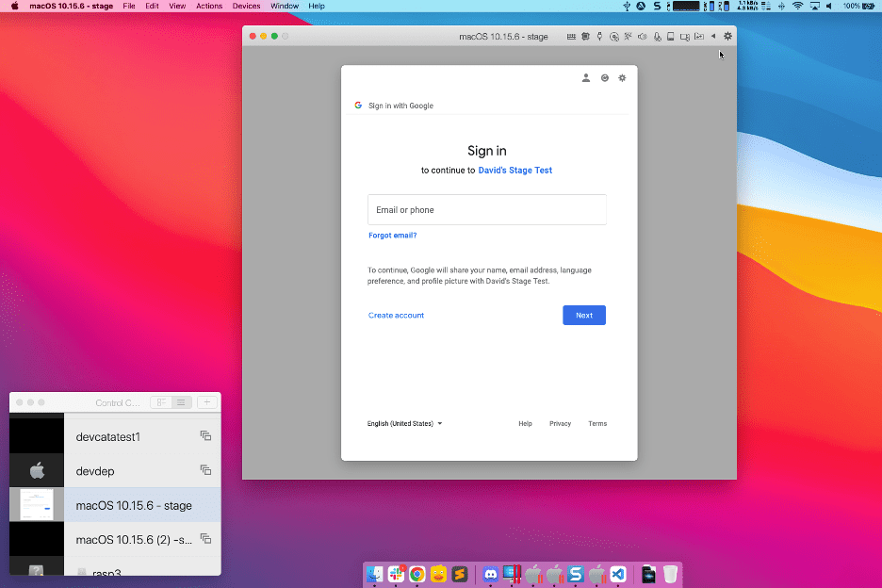882x588 pixels.
Task: Click the Wi-Fi icon in menu bar
Action: (x=797, y=7)
